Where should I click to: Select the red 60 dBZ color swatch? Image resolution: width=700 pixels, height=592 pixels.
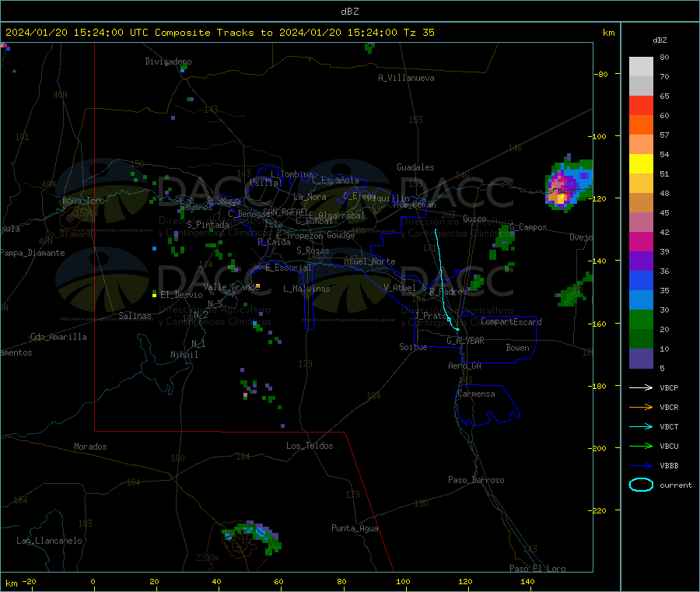tap(641, 105)
